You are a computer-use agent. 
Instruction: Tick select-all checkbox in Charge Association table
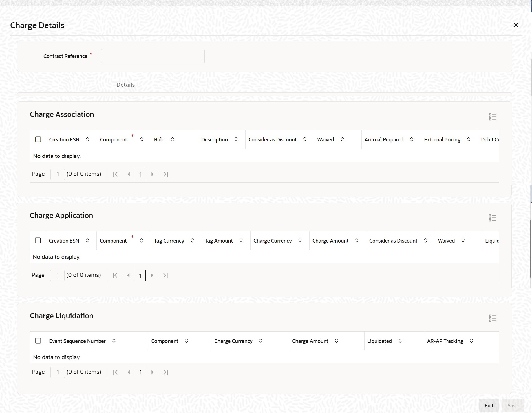pos(38,139)
